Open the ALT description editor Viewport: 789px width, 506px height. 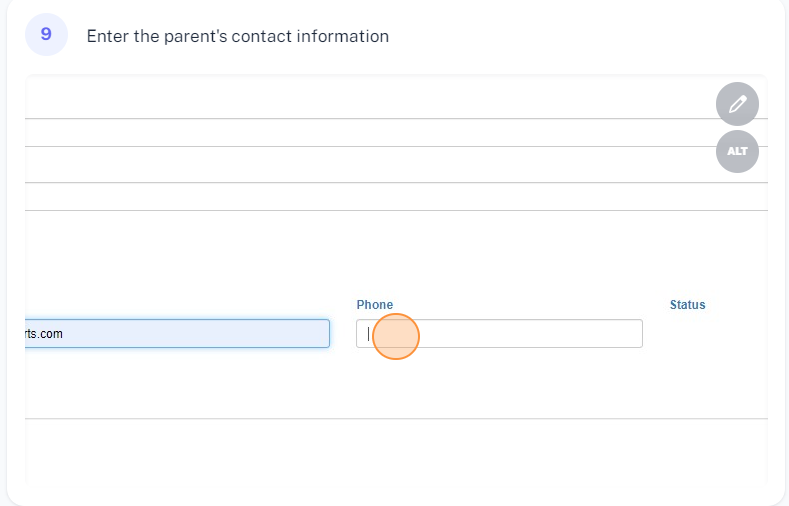pyautogui.click(x=737, y=152)
